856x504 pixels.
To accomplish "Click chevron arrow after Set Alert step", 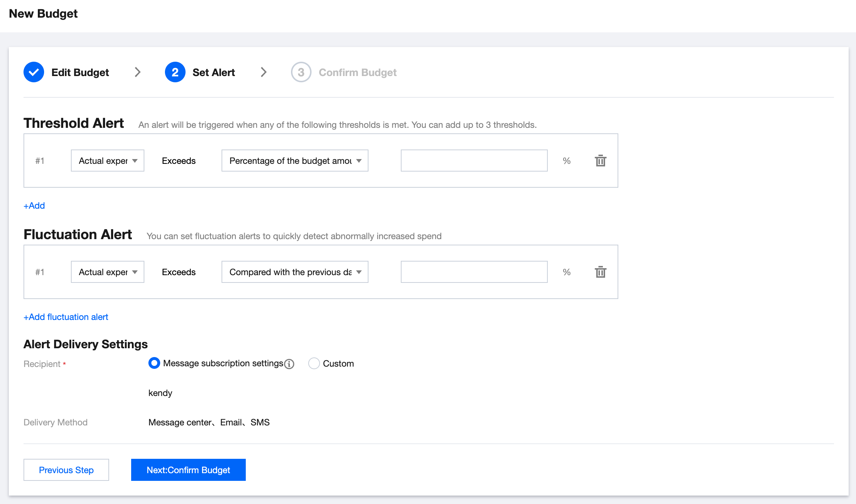I will 263,72.
